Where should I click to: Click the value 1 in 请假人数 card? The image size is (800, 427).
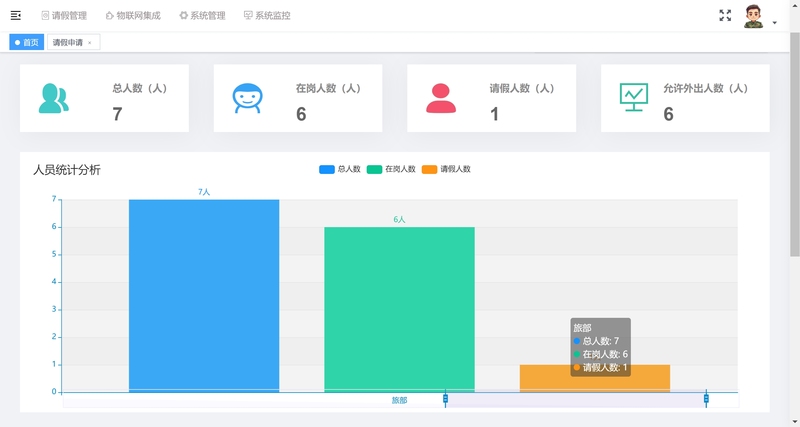point(494,114)
